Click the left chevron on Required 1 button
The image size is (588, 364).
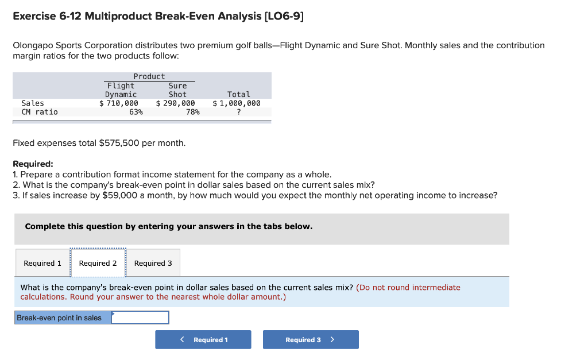[x=182, y=339]
